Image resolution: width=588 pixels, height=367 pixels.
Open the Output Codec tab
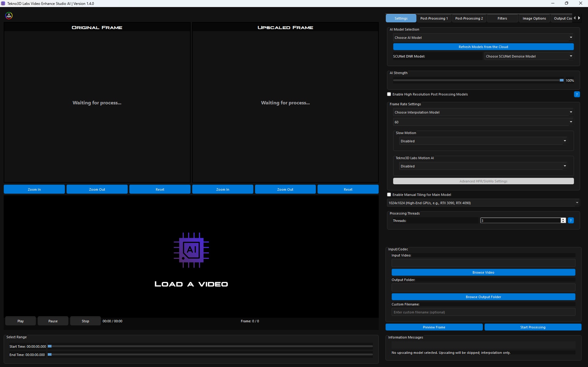tap(562, 18)
